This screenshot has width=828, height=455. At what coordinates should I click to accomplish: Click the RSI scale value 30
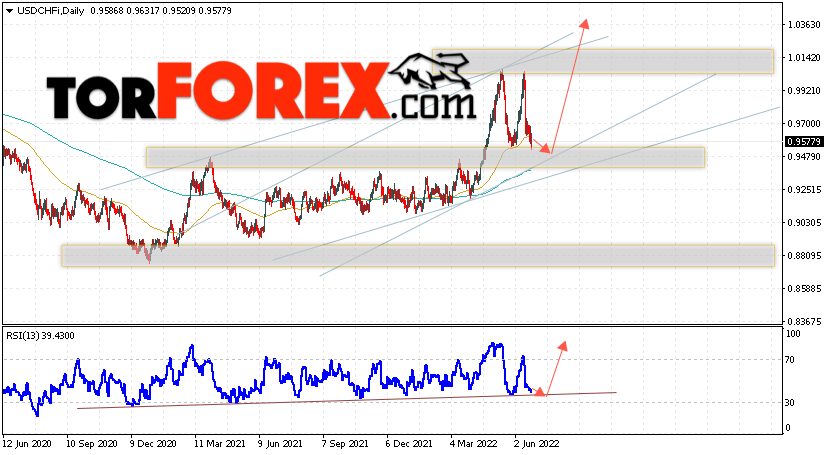tap(790, 403)
